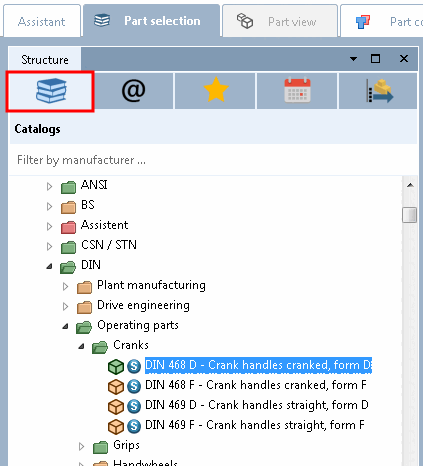Click the green cube icon for DIN 468 D
The width and height of the screenshot is (423, 466).
116,367
